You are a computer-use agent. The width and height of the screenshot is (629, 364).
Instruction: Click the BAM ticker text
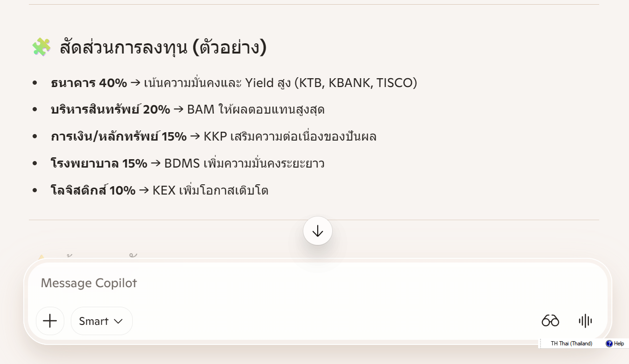(201, 110)
